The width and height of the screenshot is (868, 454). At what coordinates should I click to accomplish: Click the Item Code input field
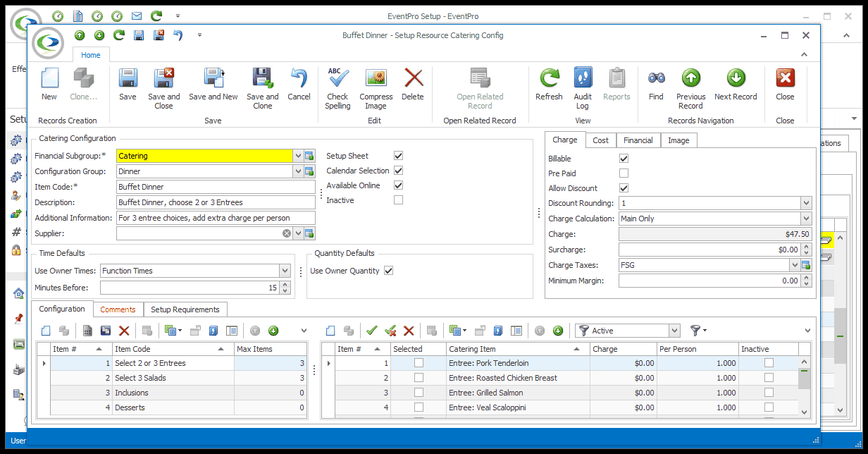216,187
